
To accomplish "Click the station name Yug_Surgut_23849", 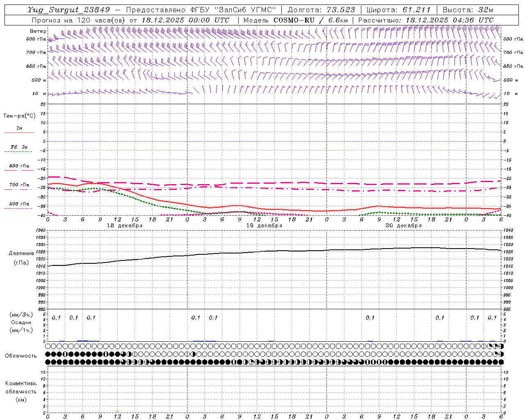I will coord(69,10).
